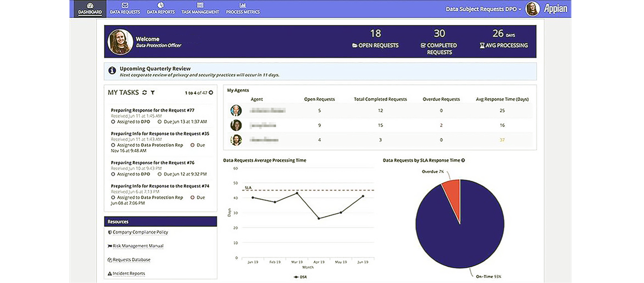Click the refresh icon beside My Tasks
This screenshot has height=283, width=644.
tap(145, 92)
